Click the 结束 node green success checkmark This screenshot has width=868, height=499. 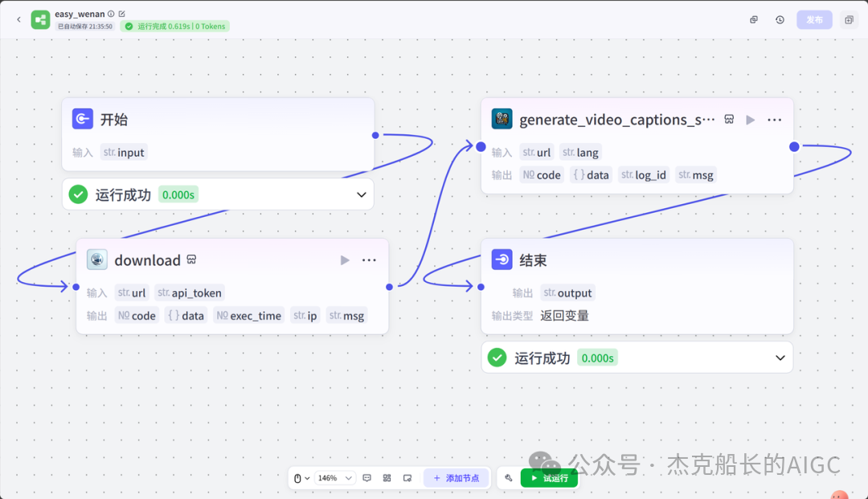coord(497,358)
